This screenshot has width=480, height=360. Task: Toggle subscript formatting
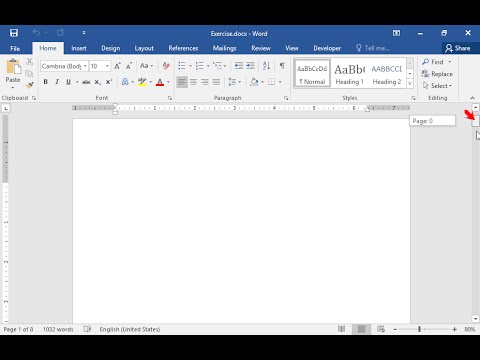[x=97, y=82]
